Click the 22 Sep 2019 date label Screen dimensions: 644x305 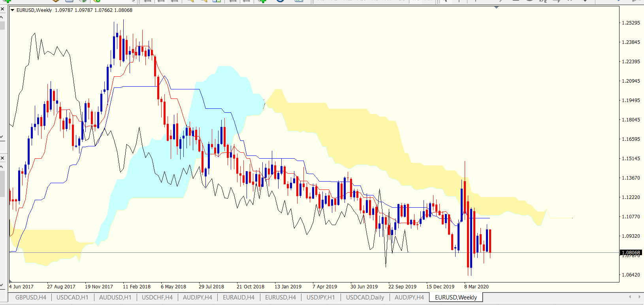tap(403, 287)
